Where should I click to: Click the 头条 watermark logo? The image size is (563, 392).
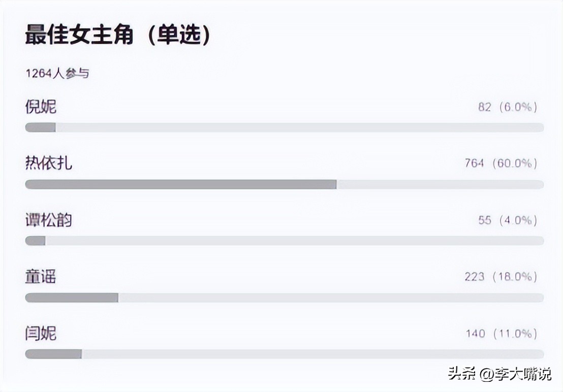click(461, 374)
